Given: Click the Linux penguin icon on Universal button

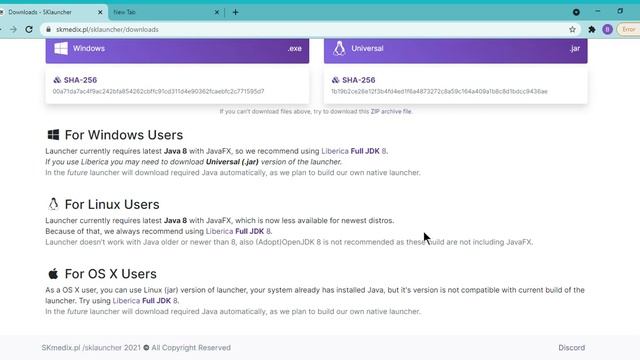Looking at the screenshot, I should pos(339,49).
